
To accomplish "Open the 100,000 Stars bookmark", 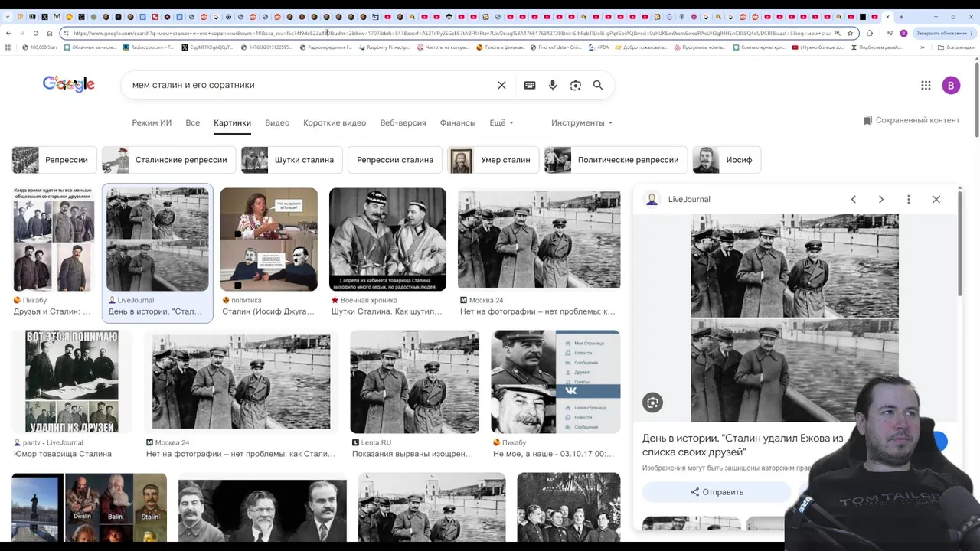I will (x=40, y=47).
